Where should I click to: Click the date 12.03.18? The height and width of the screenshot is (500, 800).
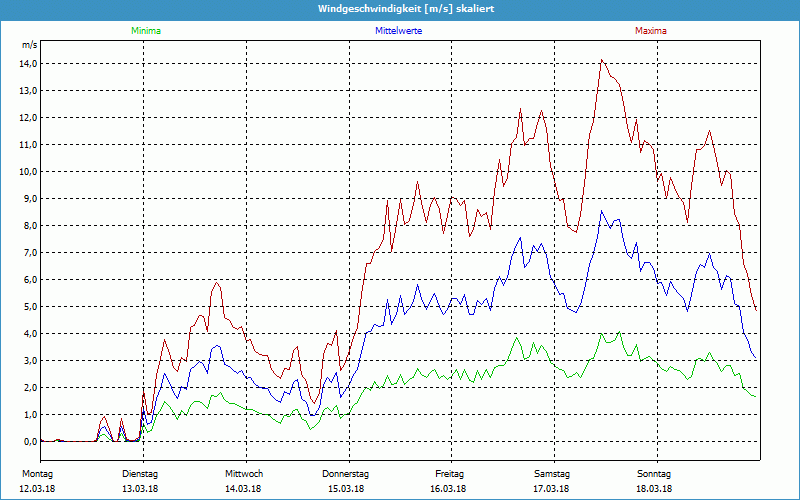pyautogui.click(x=37, y=489)
